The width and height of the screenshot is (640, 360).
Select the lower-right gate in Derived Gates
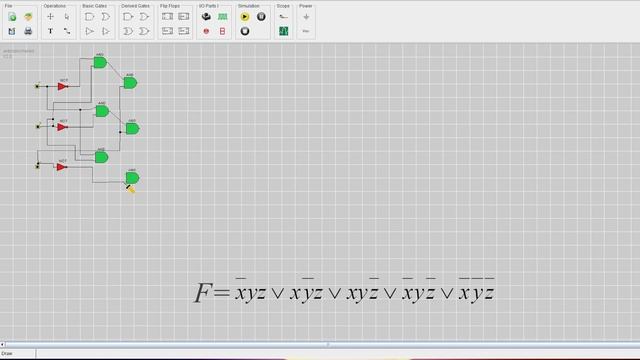144,31
